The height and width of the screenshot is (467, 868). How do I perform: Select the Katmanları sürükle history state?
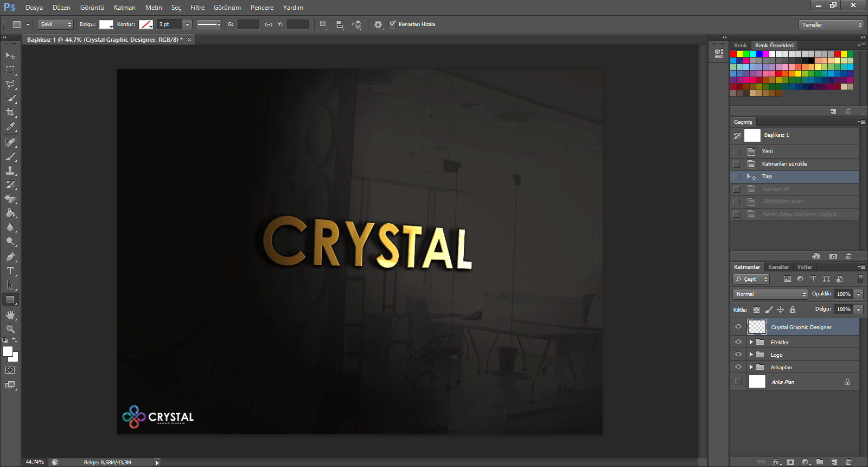point(794,164)
